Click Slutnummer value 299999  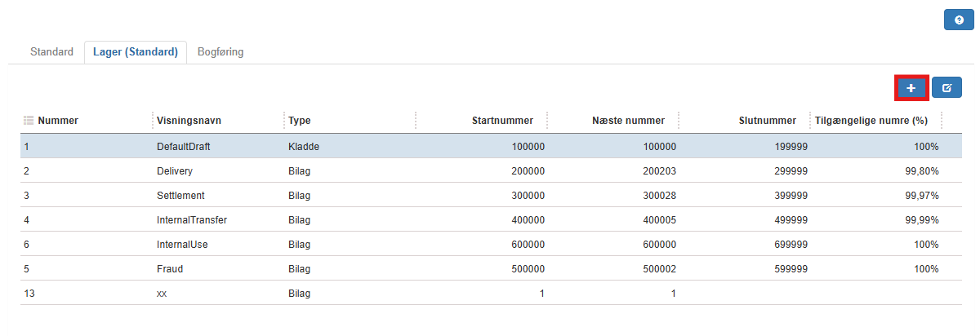[x=791, y=171]
